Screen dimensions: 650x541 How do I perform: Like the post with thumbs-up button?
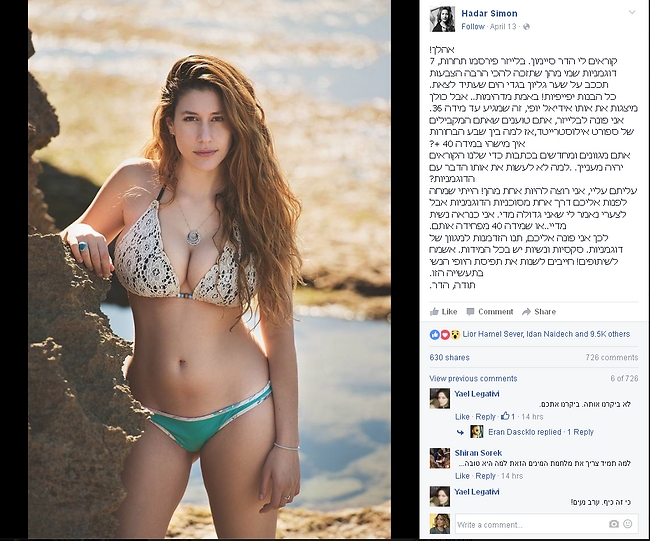pyautogui.click(x=443, y=312)
